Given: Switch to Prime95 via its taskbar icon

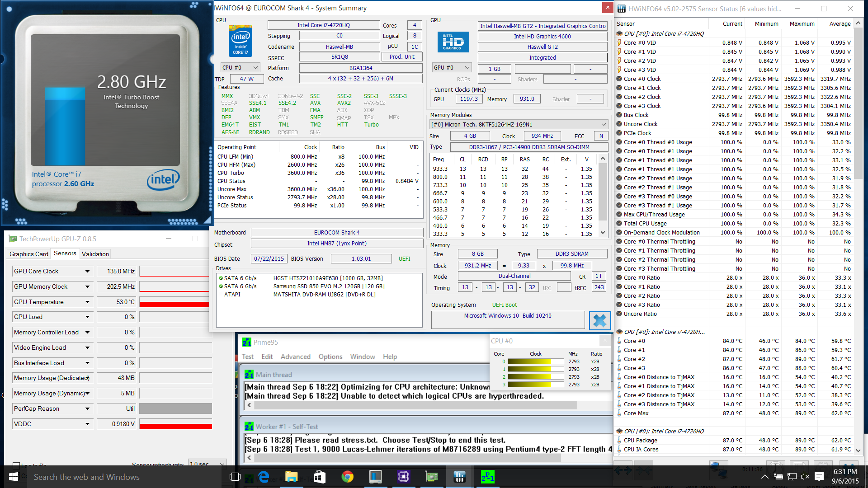Looking at the screenshot, I should coord(487,477).
